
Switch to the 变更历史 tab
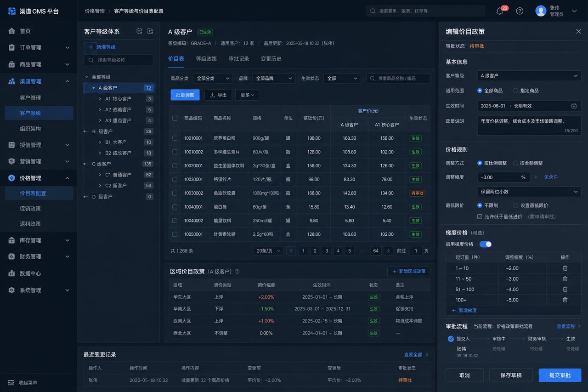[271, 59]
